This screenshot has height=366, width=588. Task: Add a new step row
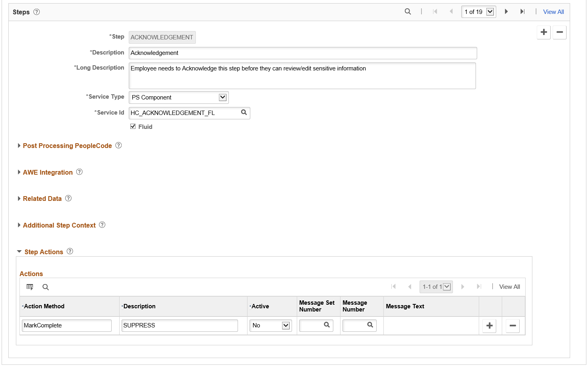[544, 32]
